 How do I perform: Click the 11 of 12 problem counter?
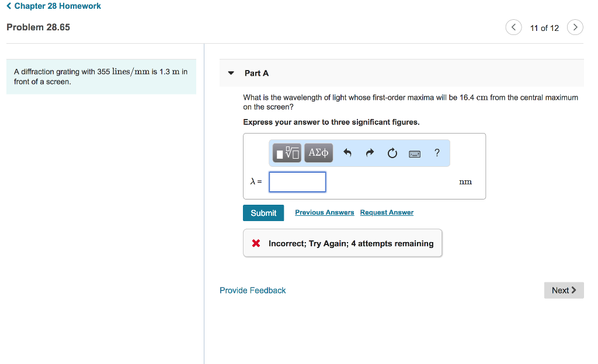[x=544, y=28]
